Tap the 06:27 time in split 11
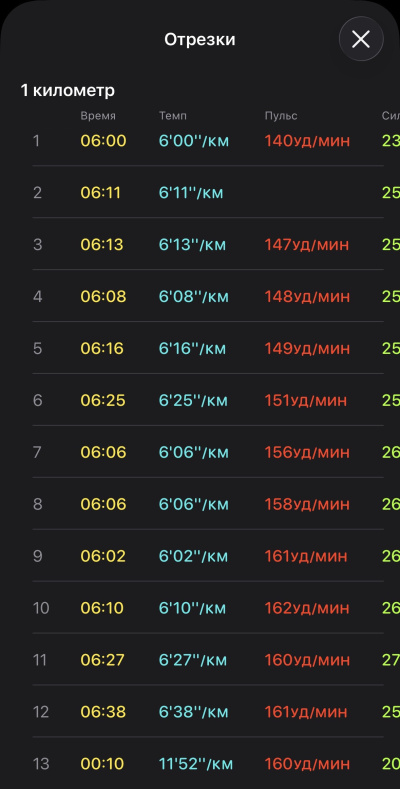The height and width of the screenshot is (789, 400). point(102,660)
